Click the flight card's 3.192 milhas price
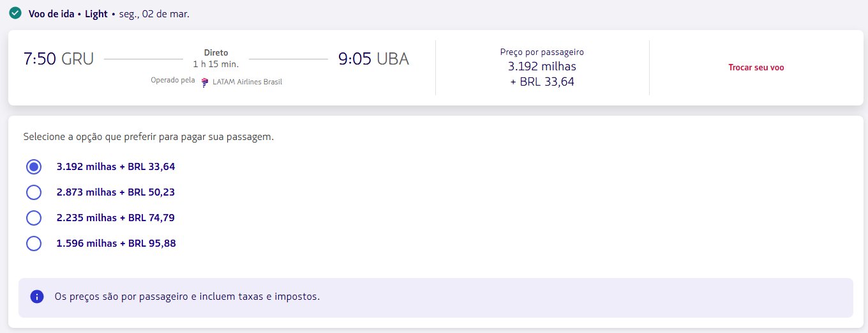 (542, 66)
